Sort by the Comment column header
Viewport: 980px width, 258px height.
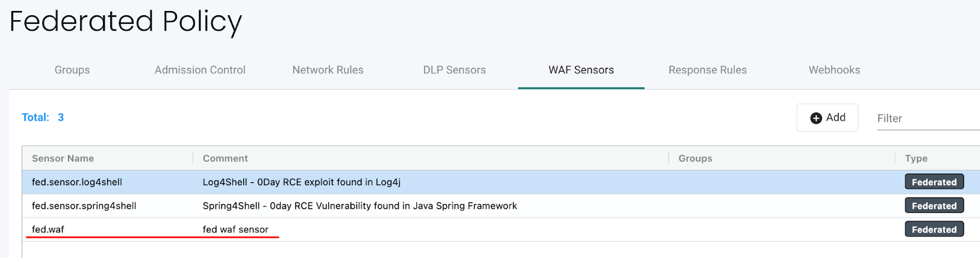[x=225, y=158]
